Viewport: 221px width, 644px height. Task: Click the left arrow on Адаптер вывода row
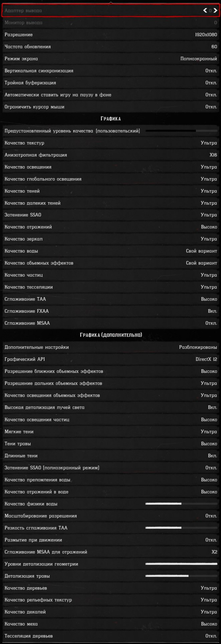click(205, 11)
